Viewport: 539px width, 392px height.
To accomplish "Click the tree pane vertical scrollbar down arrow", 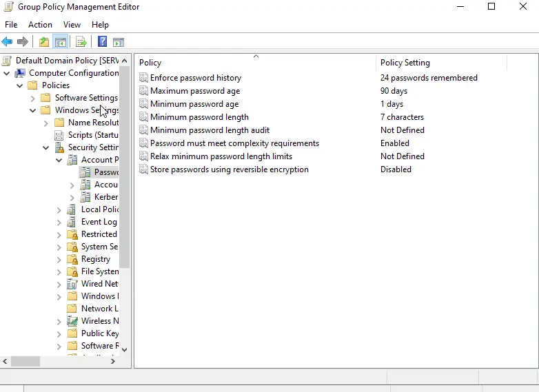I will [x=125, y=349].
